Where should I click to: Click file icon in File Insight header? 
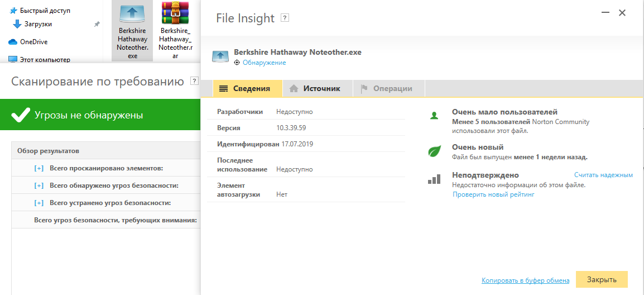pyautogui.click(x=220, y=57)
